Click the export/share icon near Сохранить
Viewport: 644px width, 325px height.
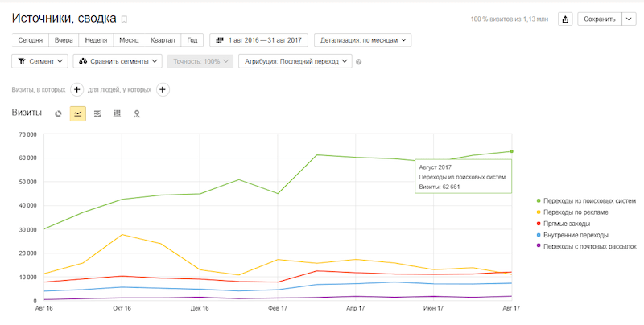click(x=565, y=19)
